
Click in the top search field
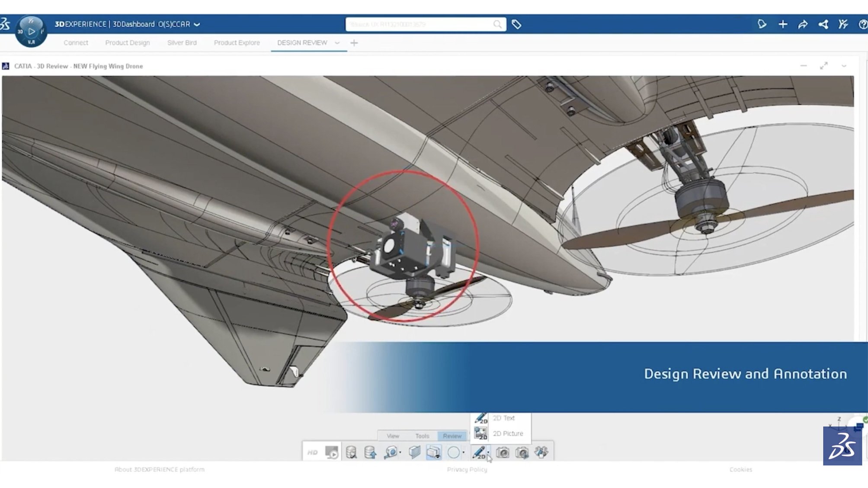click(420, 25)
